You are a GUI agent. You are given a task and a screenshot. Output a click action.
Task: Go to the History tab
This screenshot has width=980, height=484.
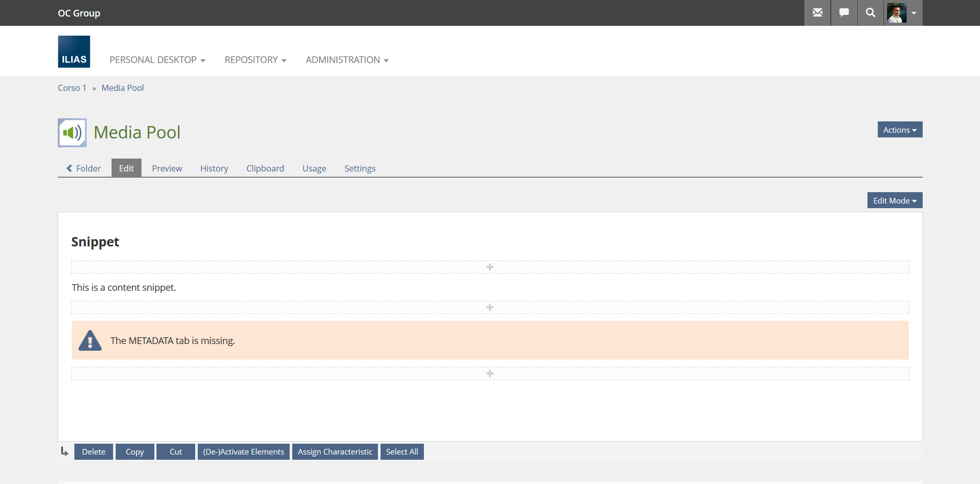point(214,168)
